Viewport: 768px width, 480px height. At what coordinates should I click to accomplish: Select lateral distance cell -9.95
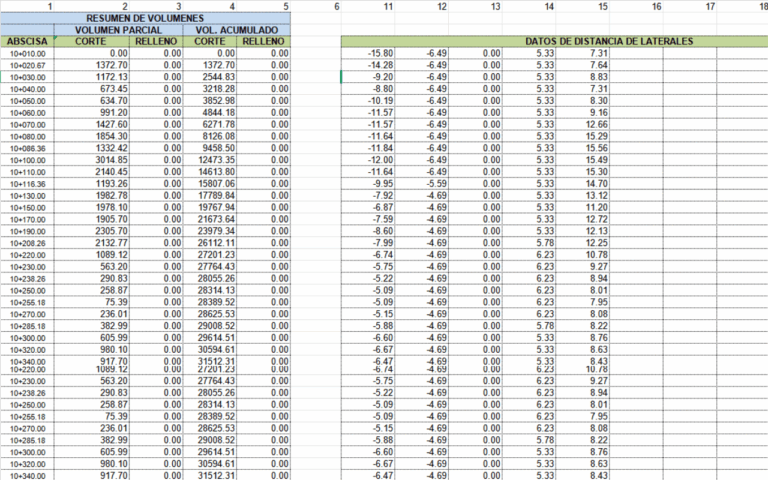[x=368, y=184]
